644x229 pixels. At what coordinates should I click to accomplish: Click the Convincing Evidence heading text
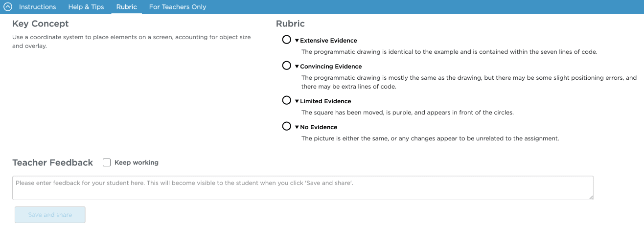pyautogui.click(x=331, y=67)
